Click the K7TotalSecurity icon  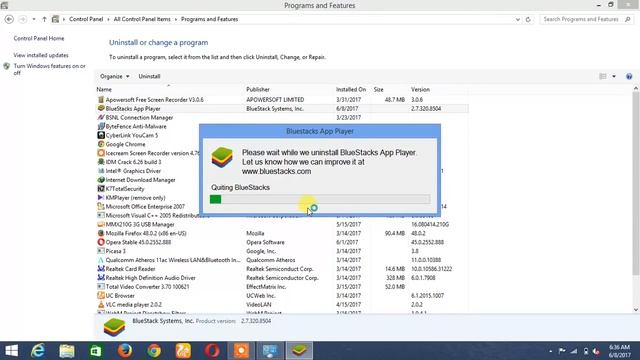click(101, 189)
